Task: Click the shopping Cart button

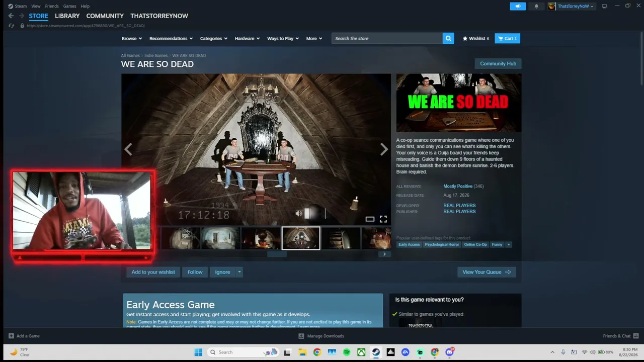Action: (507, 38)
